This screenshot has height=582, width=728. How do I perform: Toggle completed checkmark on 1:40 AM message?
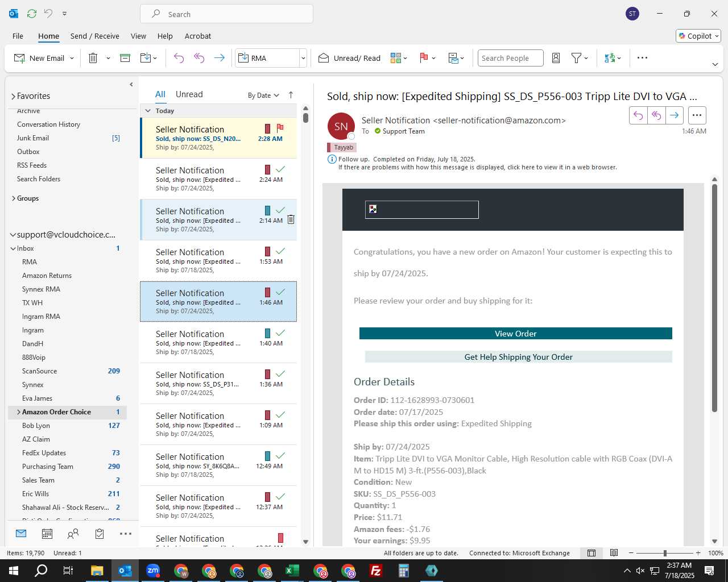[280, 333]
